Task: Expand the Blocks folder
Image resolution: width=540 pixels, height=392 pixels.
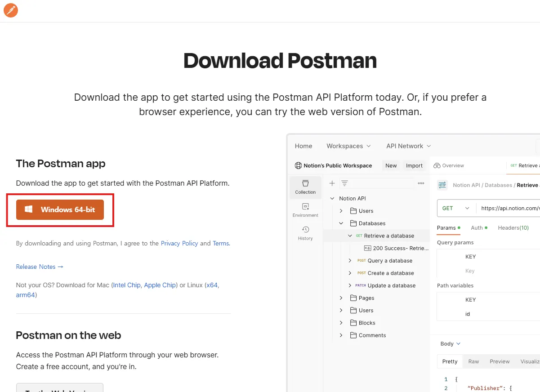Action: (x=341, y=323)
